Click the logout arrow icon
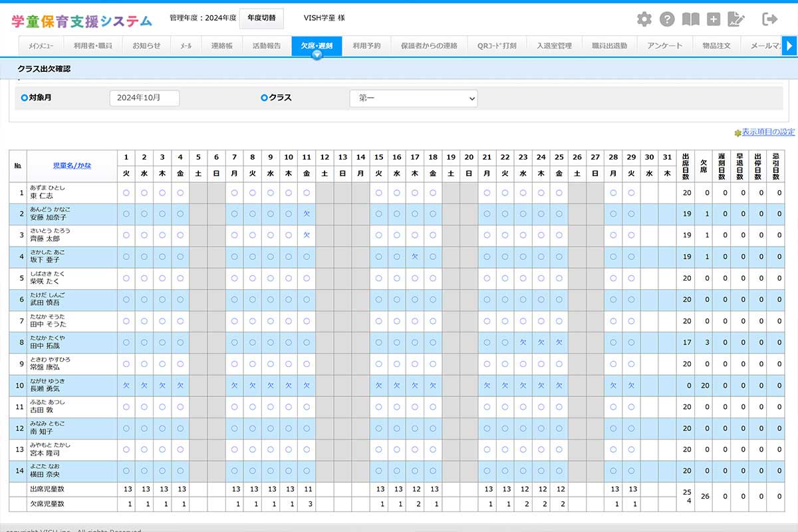 pos(770,19)
